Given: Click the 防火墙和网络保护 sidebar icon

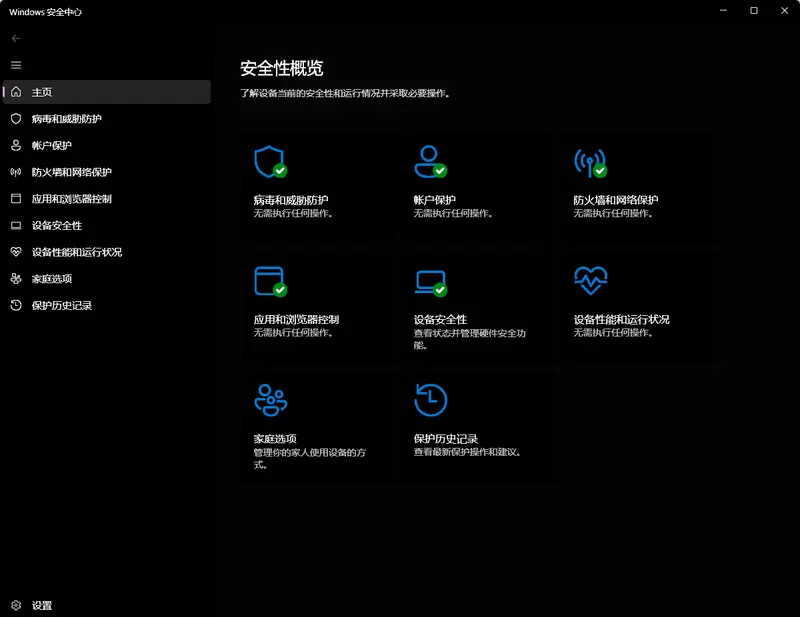Looking at the screenshot, I should [16, 172].
